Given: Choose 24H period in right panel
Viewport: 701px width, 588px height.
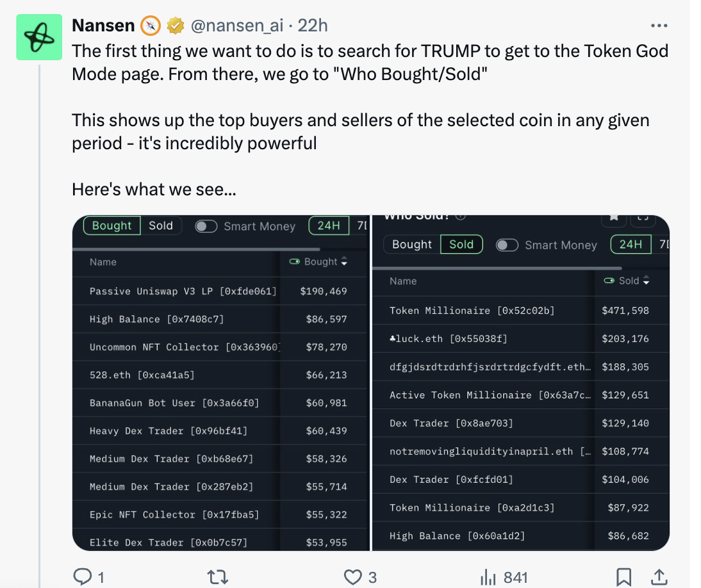Looking at the screenshot, I should [631, 245].
